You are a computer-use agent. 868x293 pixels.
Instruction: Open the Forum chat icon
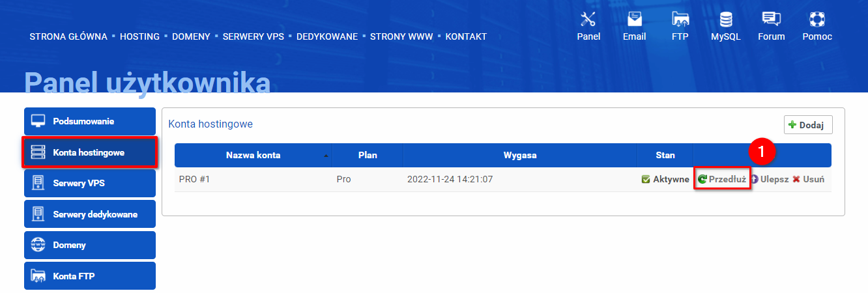click(772, 19)
